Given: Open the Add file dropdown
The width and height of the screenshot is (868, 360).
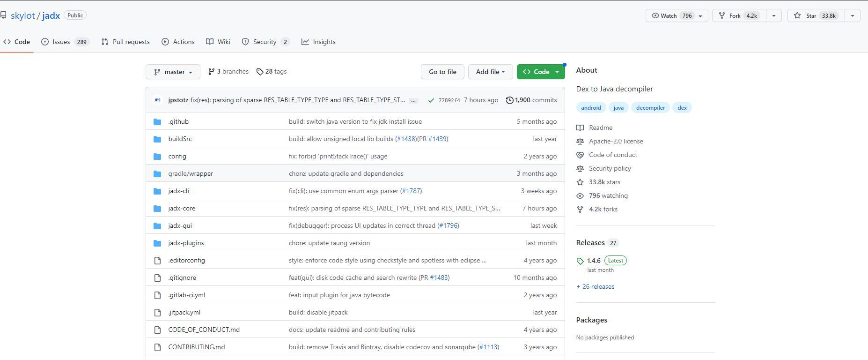Looking at the screenshot, I should pyautogui.click(x=490, y=72).
